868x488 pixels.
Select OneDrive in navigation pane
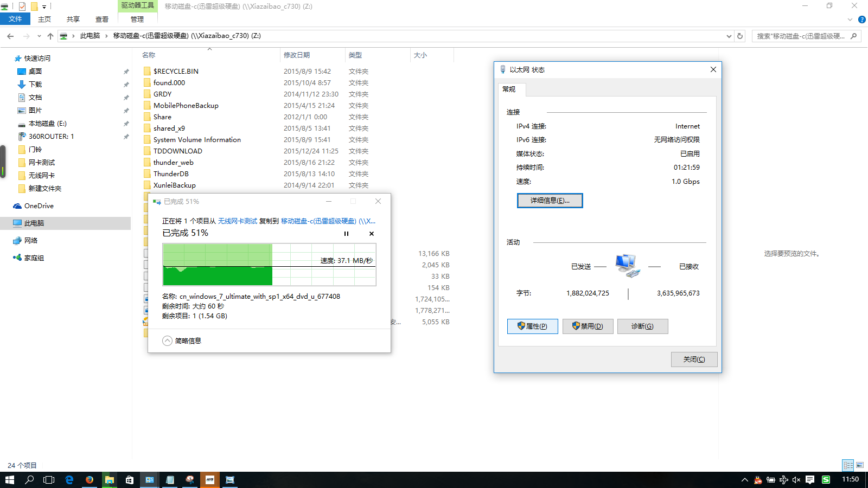(39, 206)
